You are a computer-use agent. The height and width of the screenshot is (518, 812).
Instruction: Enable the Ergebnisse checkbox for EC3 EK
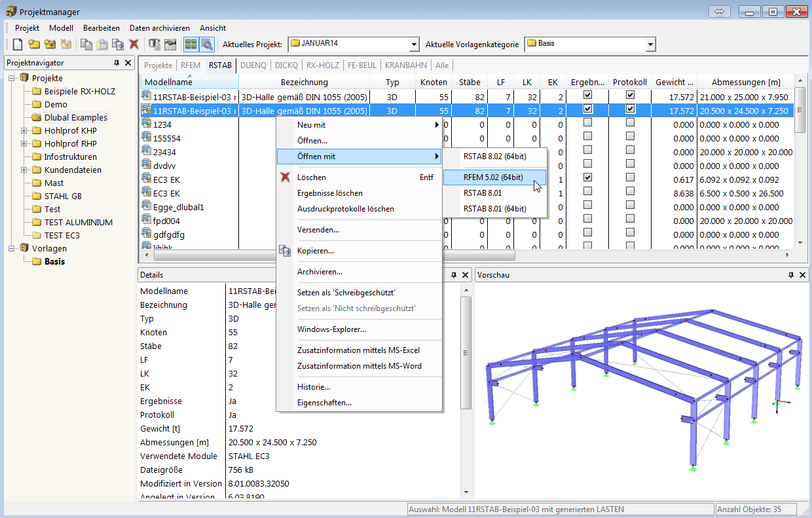[587, 176]
